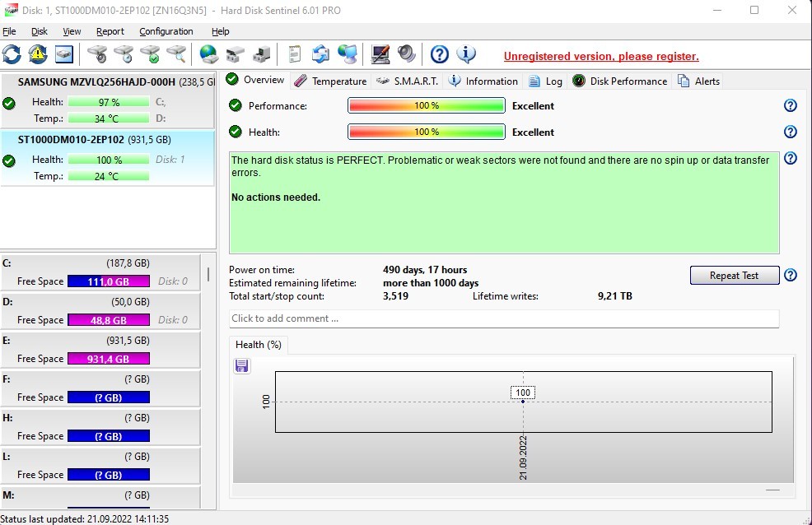
Task: Click the green check icon beside ST1000DM010 disk
Action: pyautogui.click(x=9, y=160)
